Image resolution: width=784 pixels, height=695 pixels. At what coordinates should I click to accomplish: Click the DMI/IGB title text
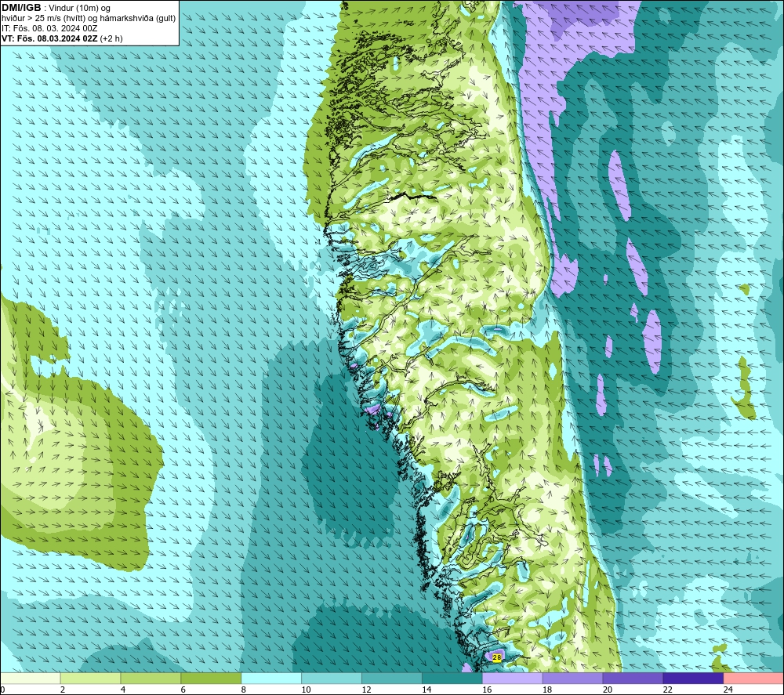(x=21, y=8)
